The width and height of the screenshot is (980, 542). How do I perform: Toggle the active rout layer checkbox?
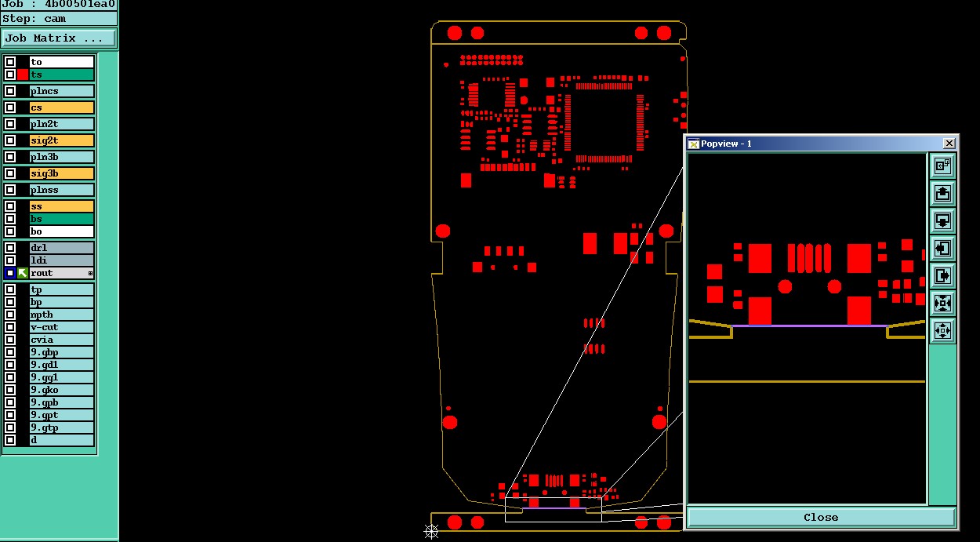tap(10, 273)
